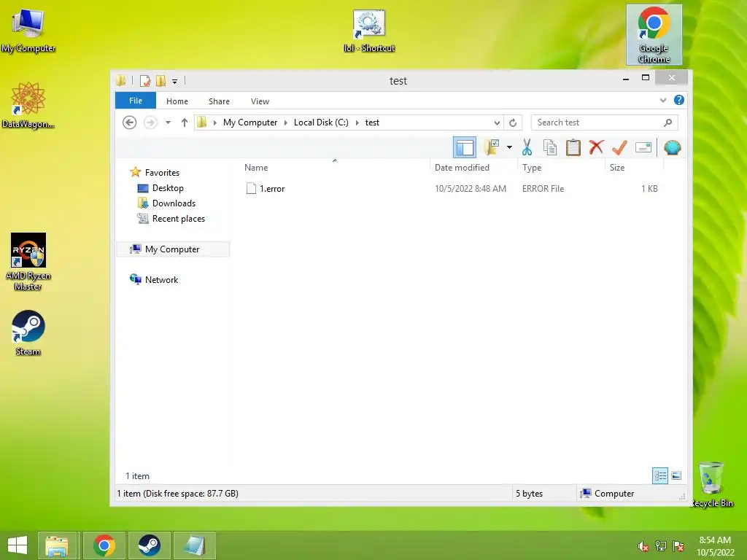This screenshot has width=747, height=560.
Task: Open the Windows Start button
Action: (x=18, y=545)
